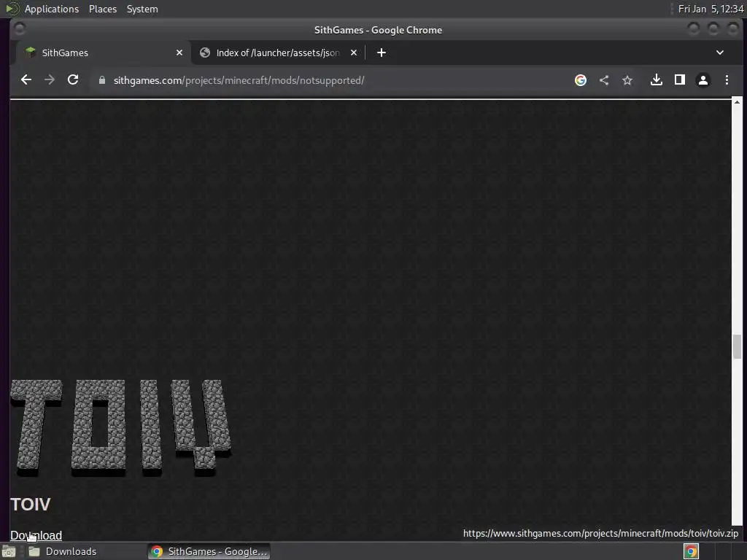This screenshot has height=560, width=747.
Task: Open Chrome three-dot menu
Action: tap(727, 80)
